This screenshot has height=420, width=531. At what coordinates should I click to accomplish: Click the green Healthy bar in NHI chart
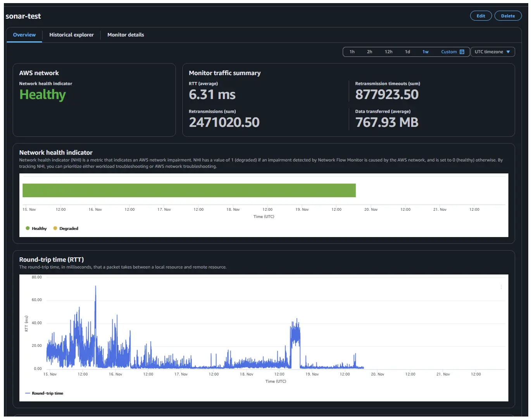(x=189, y=190)
